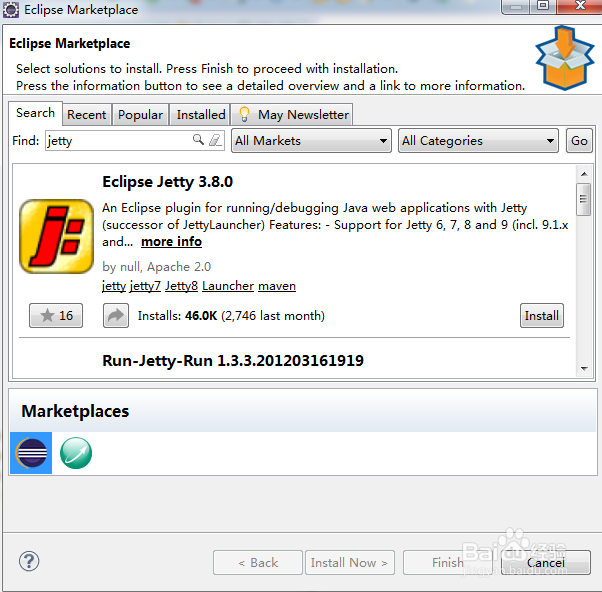The image size is (602, 592).
Task: Open the more info link
Action: tap(171, 241)
